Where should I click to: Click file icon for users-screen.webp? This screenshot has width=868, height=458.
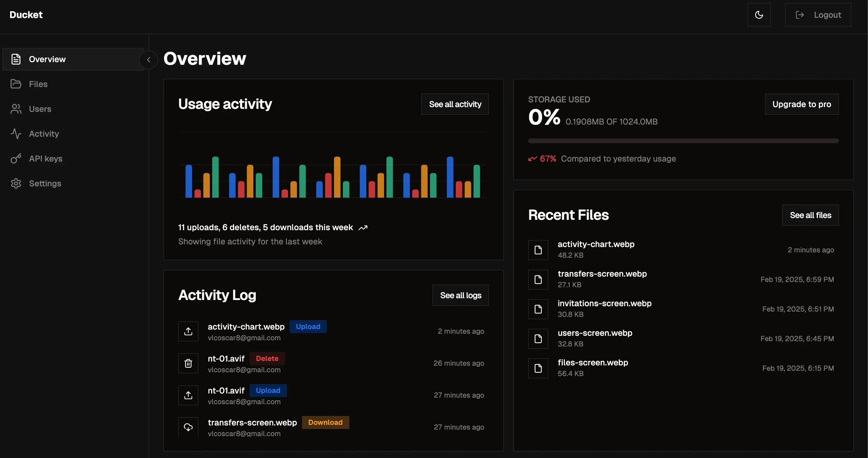coord(538,339)
